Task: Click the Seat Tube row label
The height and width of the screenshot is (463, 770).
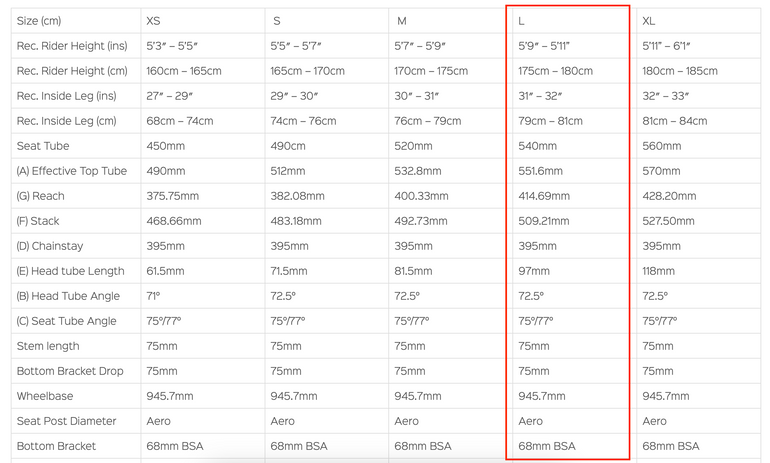Action: 43,146
